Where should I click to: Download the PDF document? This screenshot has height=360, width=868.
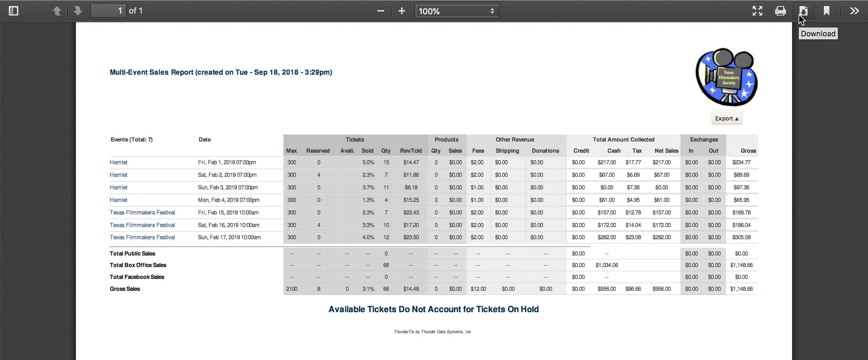tap(804, 11)
